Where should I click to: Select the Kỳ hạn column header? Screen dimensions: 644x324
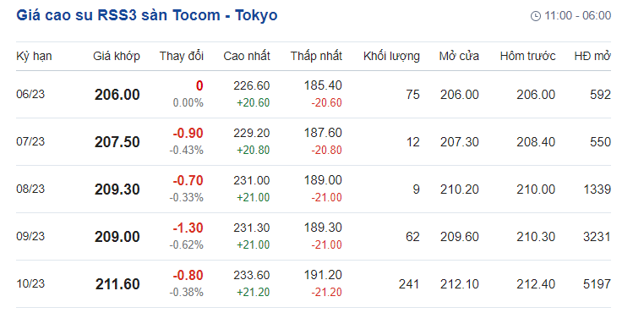click(34, 56)
